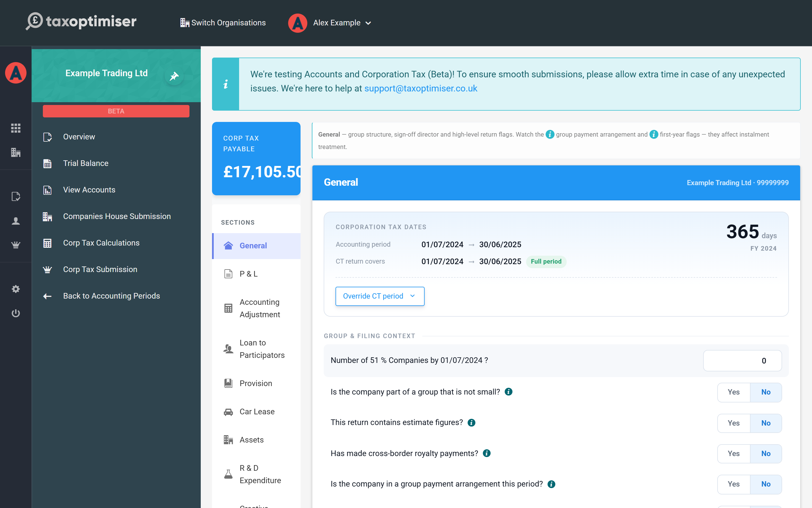Screen dimensions: 812x508
Task: Select the General section tab
Action: tap(256, 246)
